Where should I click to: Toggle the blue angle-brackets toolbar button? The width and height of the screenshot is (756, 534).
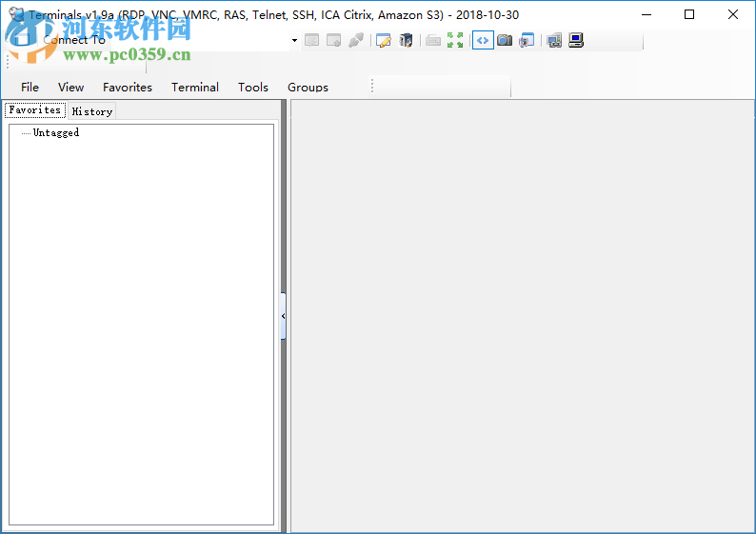(x=483, y=41)
